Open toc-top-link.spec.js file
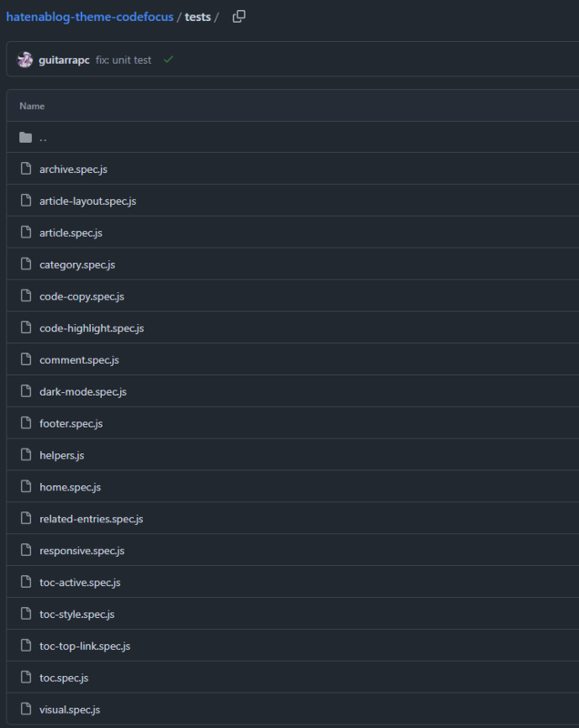This screenshot has width=579, height=728. (x=85, y=646)
